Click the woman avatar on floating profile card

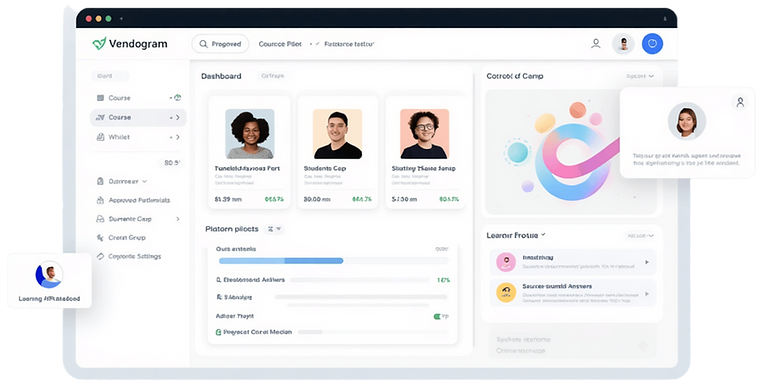687,121
